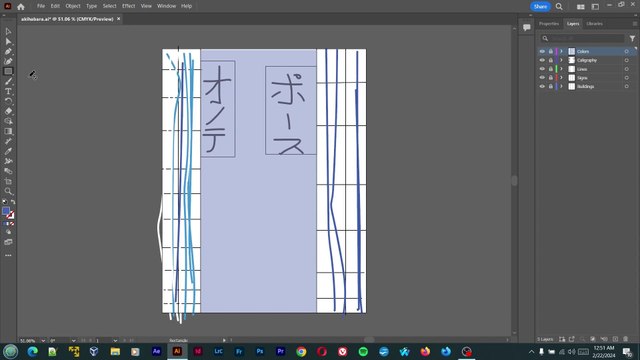Hide the Signs layer

click(x=542, y=78)
